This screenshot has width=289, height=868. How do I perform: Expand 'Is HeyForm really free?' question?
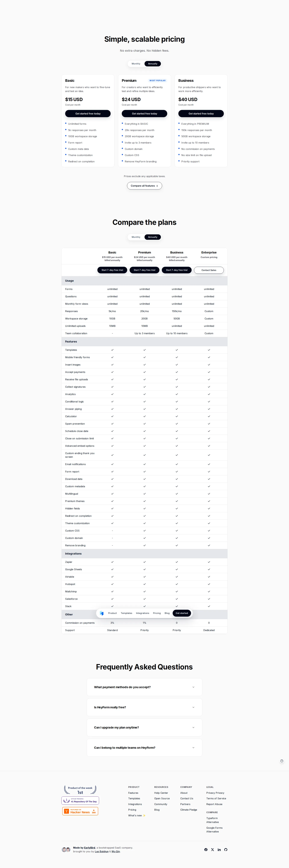pos(144,707)
